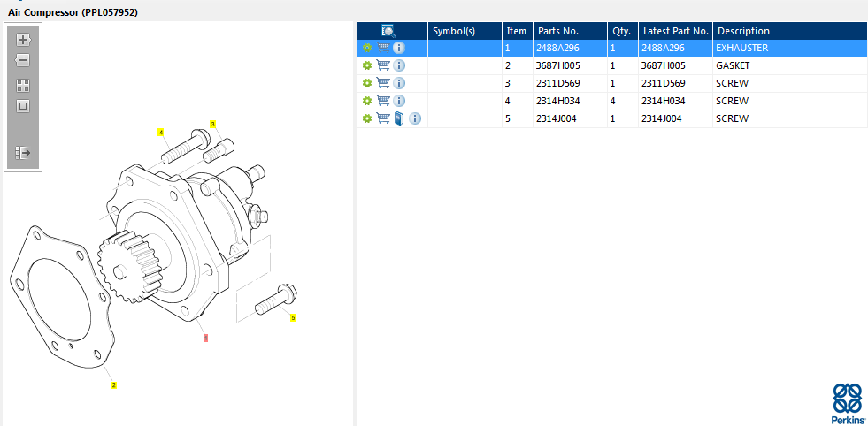Click green gear icon for EXHAUSTER row
This screenshot has height=426, width=868.
(366, 48)
